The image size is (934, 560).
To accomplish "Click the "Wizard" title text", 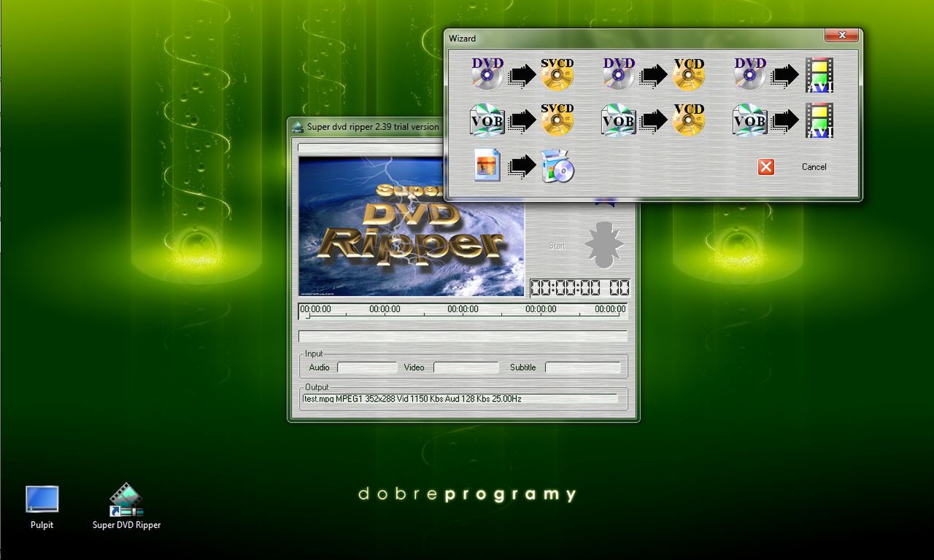I will [462, 39].
